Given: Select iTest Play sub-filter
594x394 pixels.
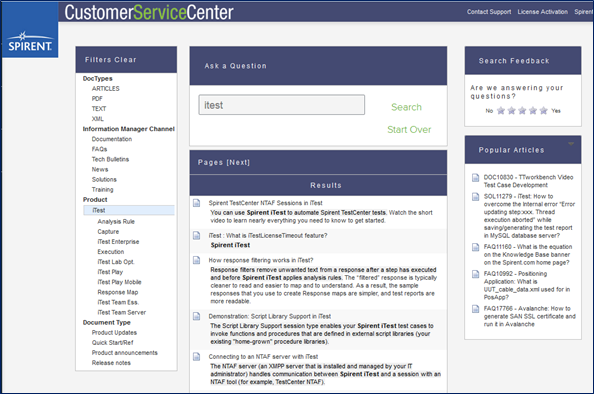Looking at the screenshot, I should [x=110, y=272].
